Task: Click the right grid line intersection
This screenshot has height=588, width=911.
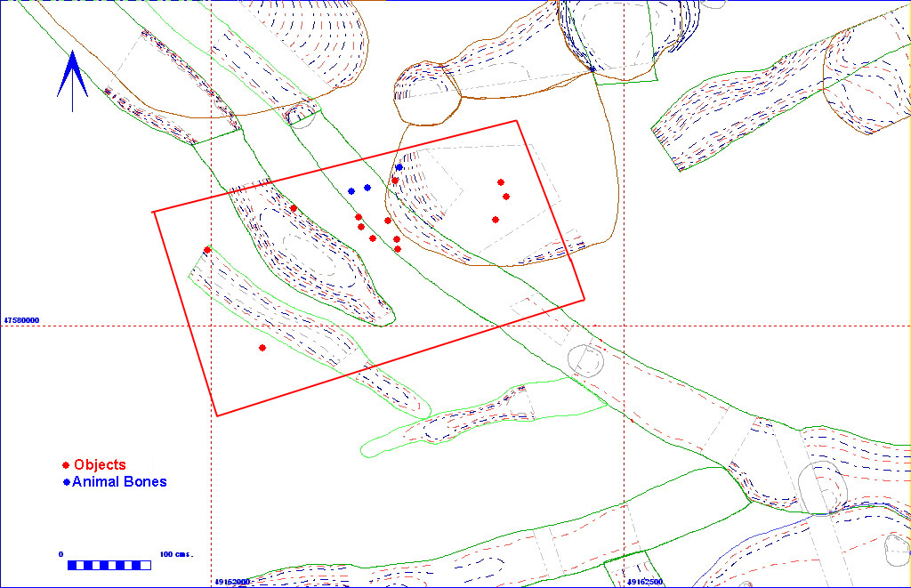Action: tap(624, 326)
